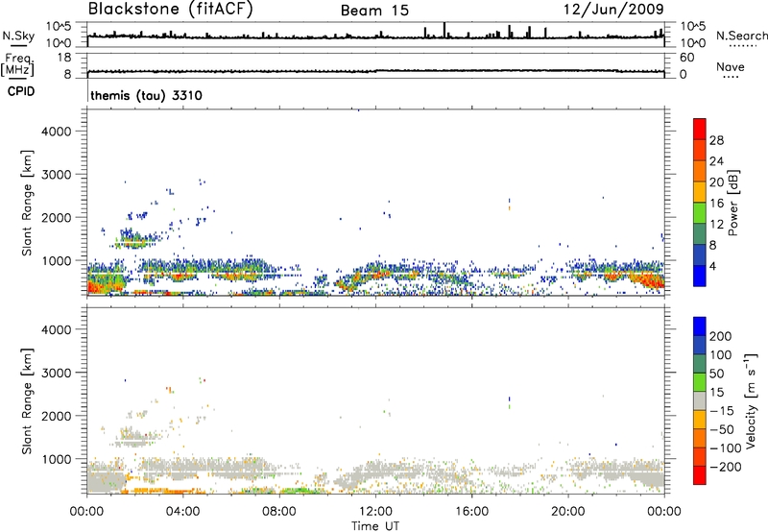This screenshot has height=532, width=768.
Task: Click the '200' tick on the Velocity scale
Action: [x=721, y=336]
